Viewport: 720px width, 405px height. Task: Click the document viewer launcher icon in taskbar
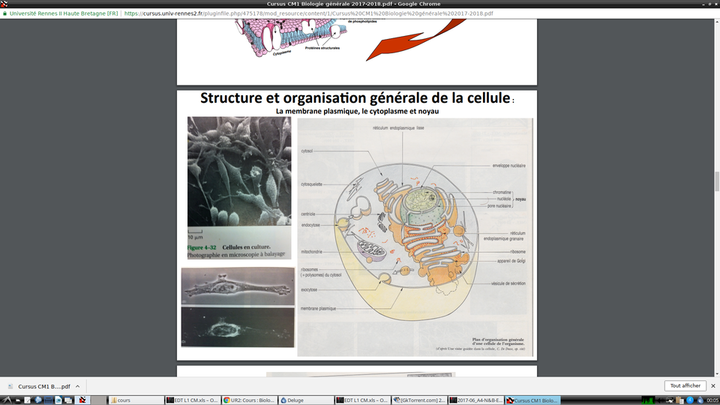58,400
